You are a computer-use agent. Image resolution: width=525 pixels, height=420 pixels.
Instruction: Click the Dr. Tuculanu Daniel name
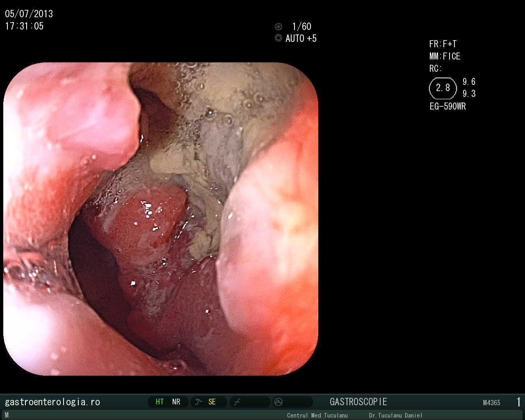tap(395, 415)
